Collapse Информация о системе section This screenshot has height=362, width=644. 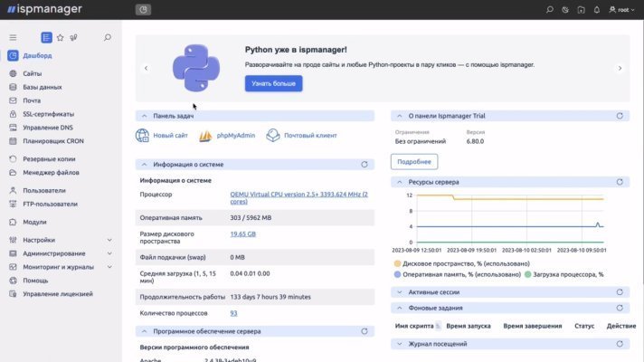pyautogui.click(x=144, y=165)
